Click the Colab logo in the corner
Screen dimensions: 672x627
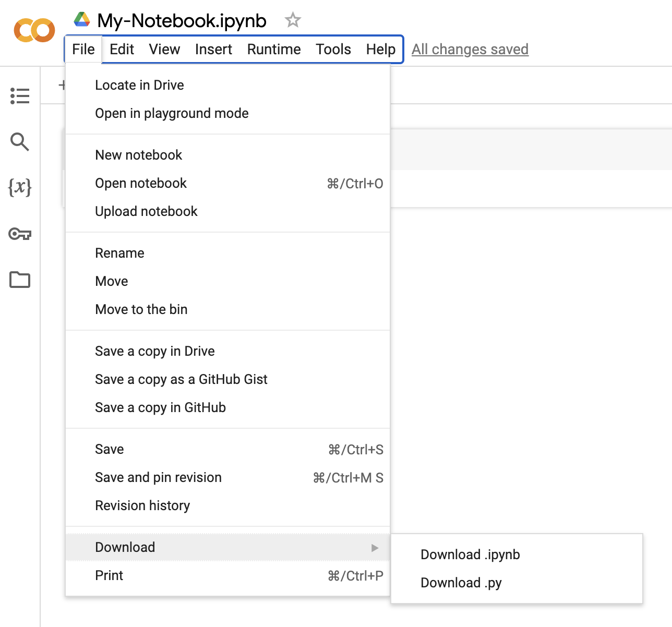coord(33,30)
